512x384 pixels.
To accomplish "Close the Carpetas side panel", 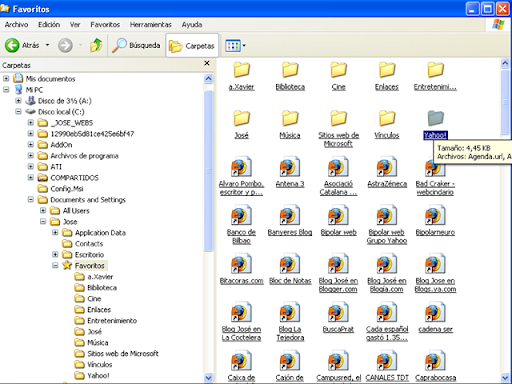I will [207, 63].
